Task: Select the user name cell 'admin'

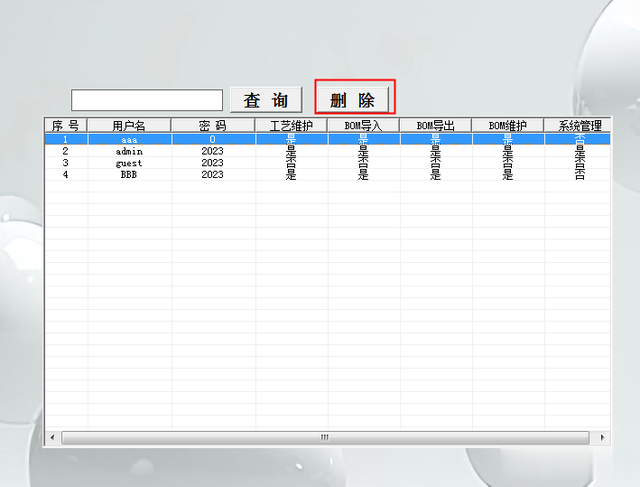Action: 129,151
